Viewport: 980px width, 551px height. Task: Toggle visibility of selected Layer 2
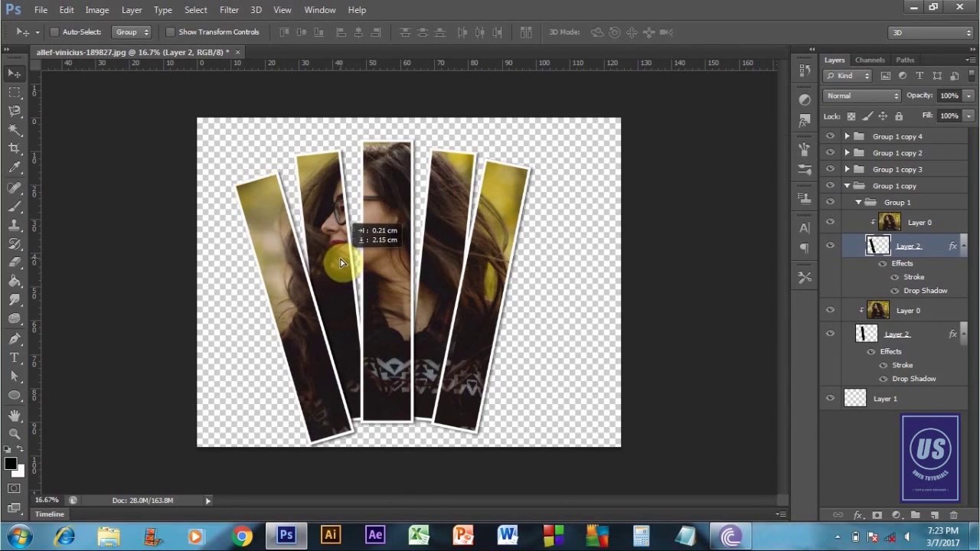tap(830, 246)
